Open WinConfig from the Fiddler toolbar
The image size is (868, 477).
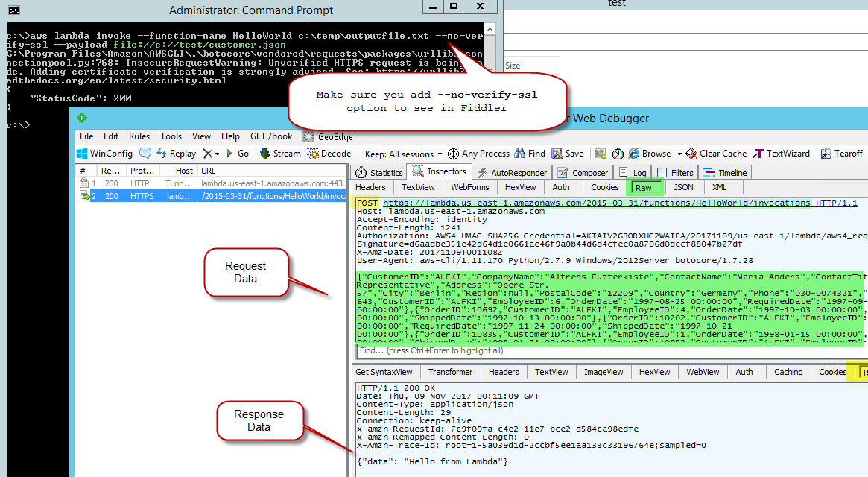point(104,154)
